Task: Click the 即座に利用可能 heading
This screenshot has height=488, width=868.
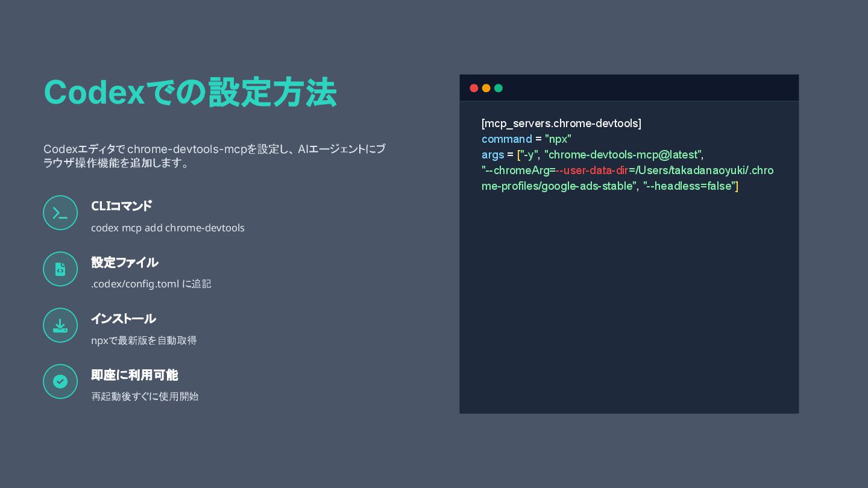Action: [x=134, y=375]
